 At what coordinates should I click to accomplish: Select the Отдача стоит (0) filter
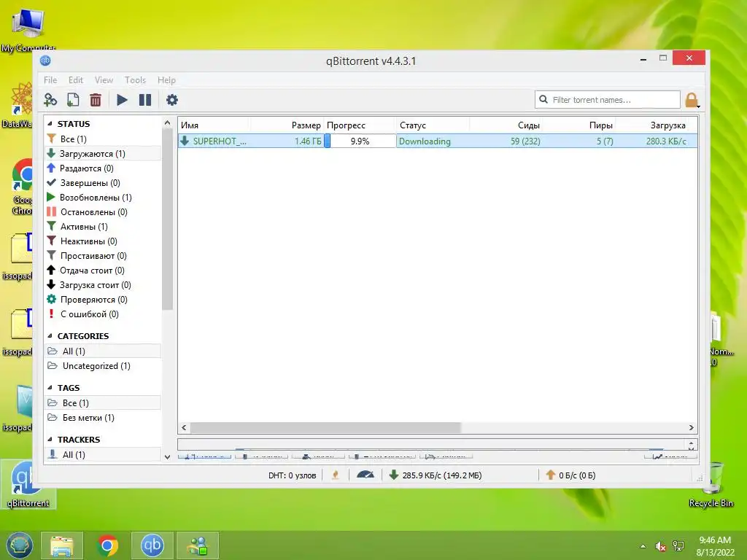point(102,271)
